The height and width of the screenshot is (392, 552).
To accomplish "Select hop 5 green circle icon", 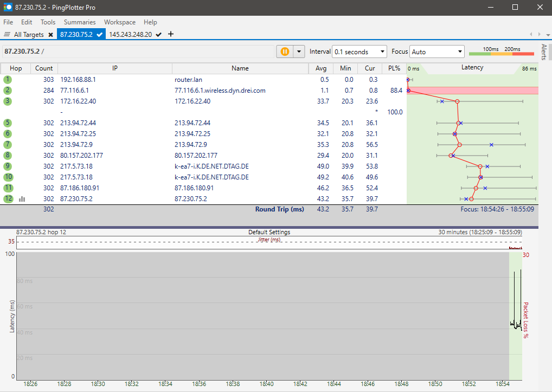I will point(8,123).
